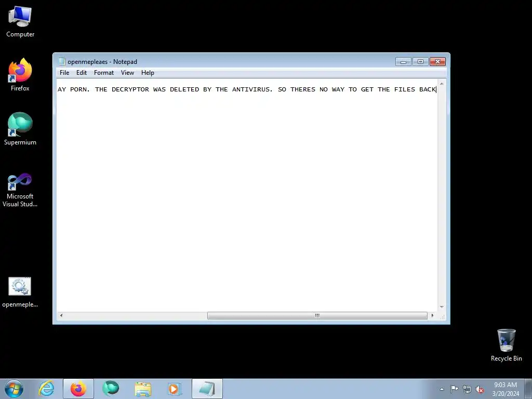Click the Notepad resize grip corner

pyautogui.click(x=443, y=316)
